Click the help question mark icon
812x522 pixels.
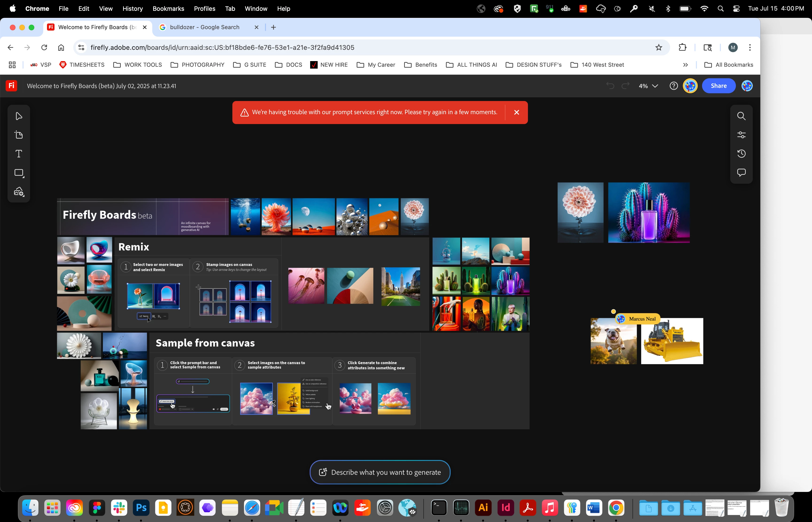(x=673, y=86)
